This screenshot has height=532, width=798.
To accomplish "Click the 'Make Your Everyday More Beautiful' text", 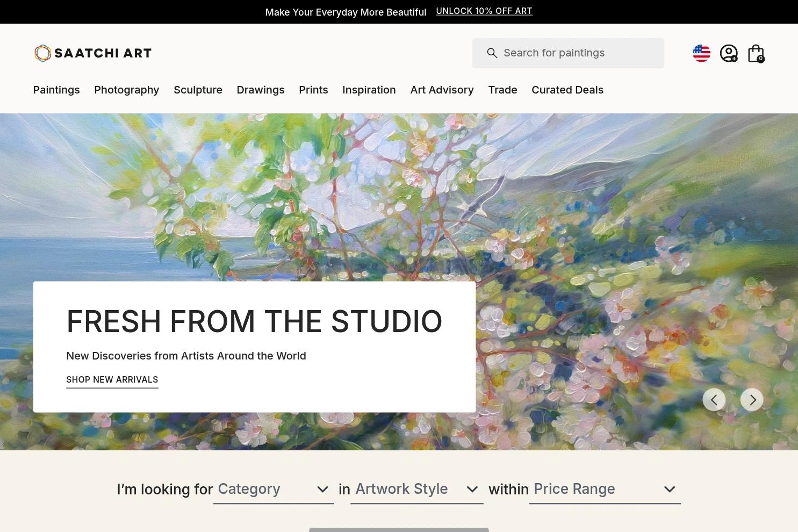I will coord(346,12).
